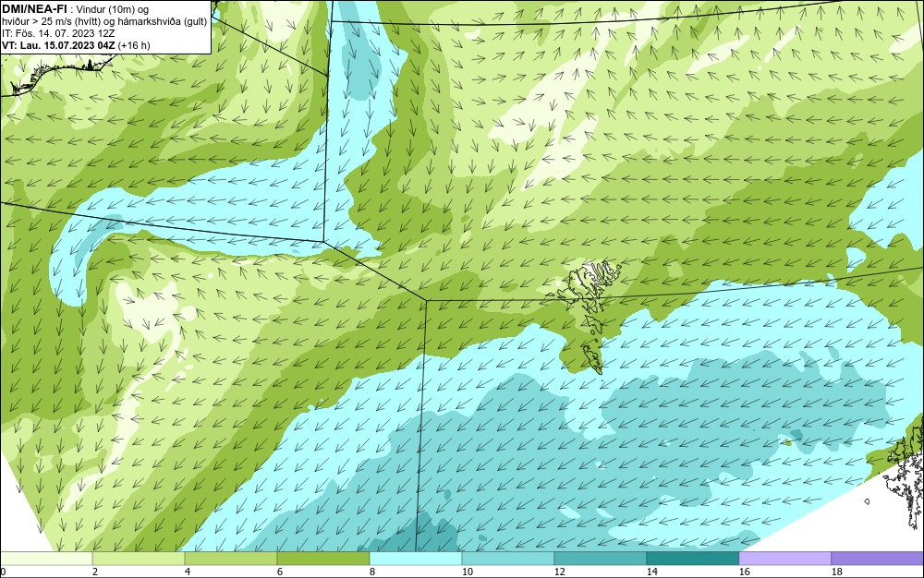Click the 0–2 m/s palest legend swatch
924x578 pixels.
pyautogui.click(x=46, y=558)
